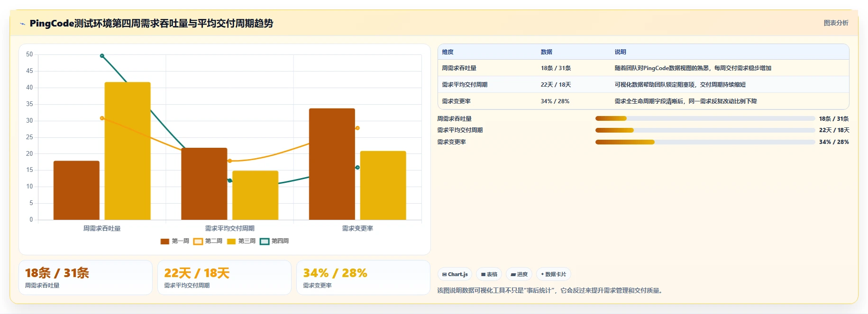This screenshot has height=314, width=868.
Task: Click the 数据 table column header
Action: [x=547, y=52]
